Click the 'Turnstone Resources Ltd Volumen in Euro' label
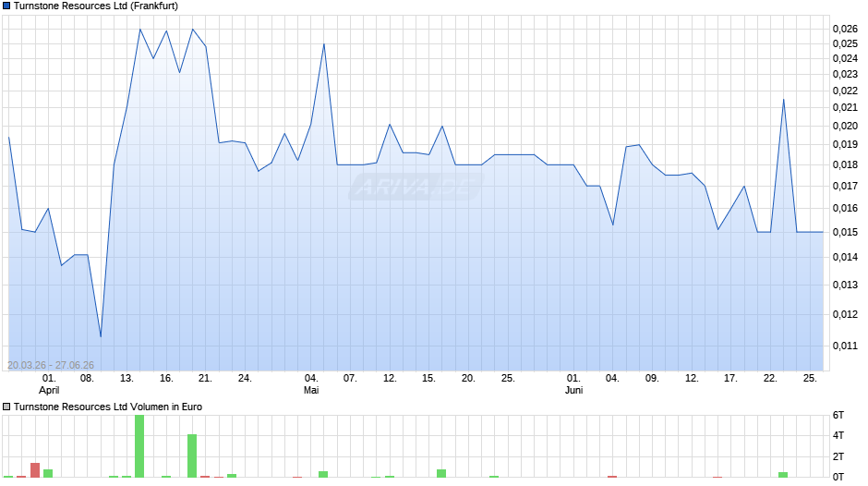Image resolution: width=868 pixels, height=486 pixels. [x=108, y=407]
